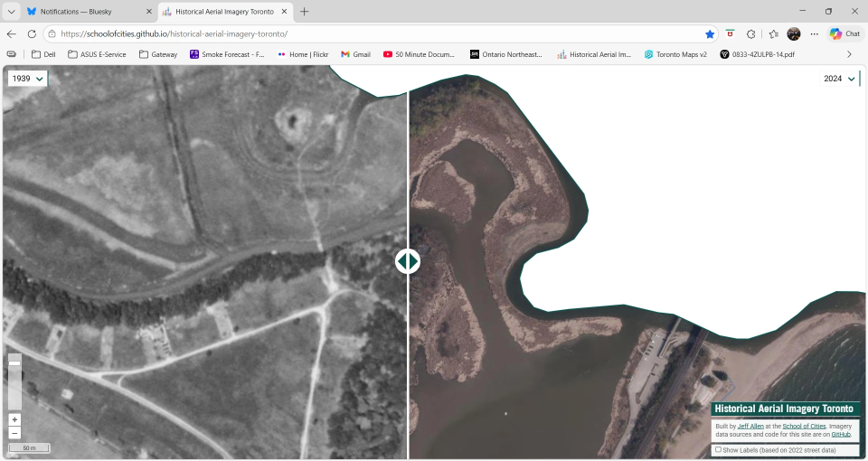Click the bookmark star in the address bar
Image resolution: width=868 pixels, height=461 pixels.
click(x=710, y=33)
